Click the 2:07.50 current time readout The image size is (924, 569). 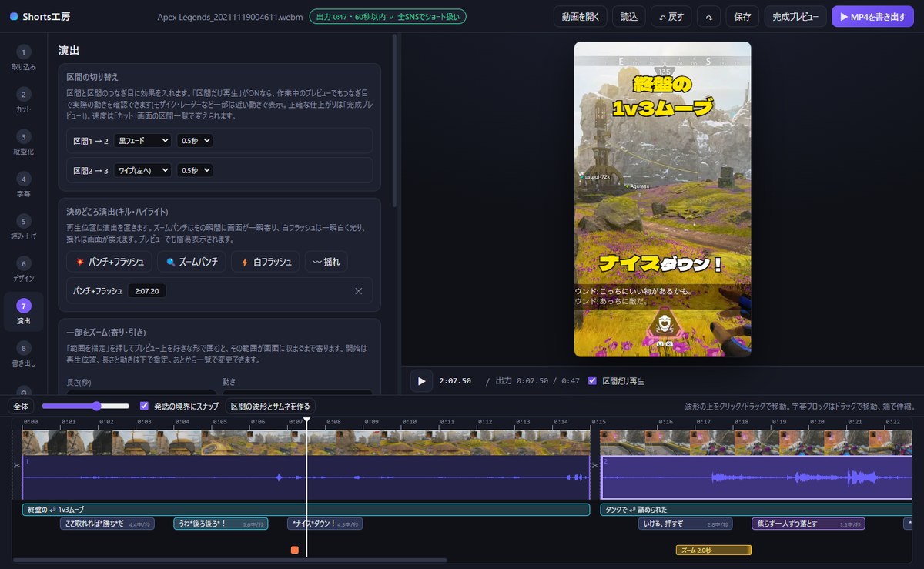tap(455, 380)
